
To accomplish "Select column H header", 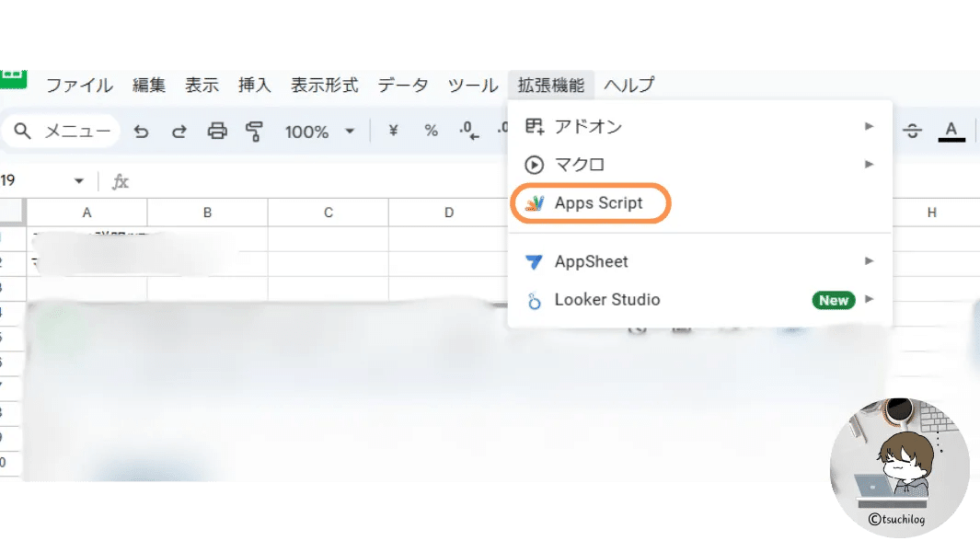I will tap(932, 213).
